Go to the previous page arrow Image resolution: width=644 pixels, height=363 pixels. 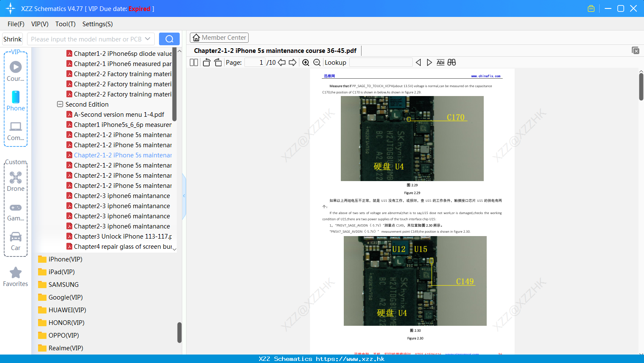point(282,63)
